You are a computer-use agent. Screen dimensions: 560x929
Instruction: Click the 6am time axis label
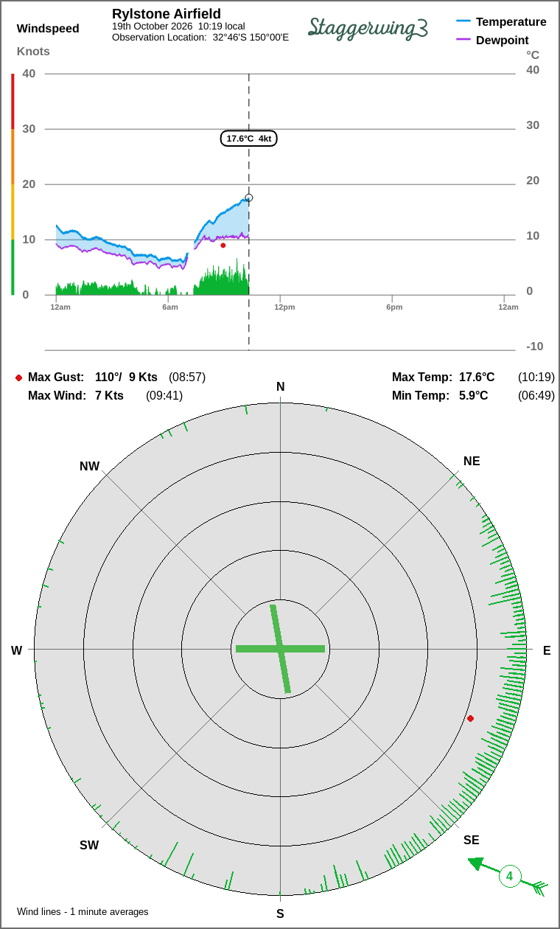pyautogui.click(x=169, y=307)
